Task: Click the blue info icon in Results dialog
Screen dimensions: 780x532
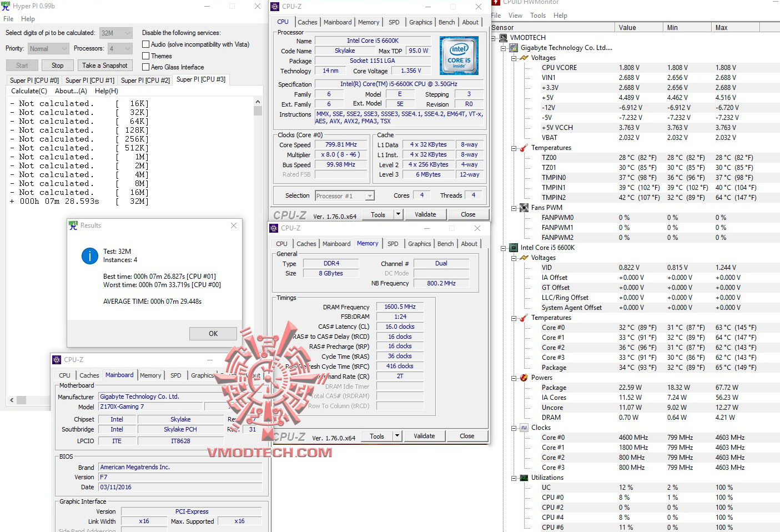Action: (90, 255)
